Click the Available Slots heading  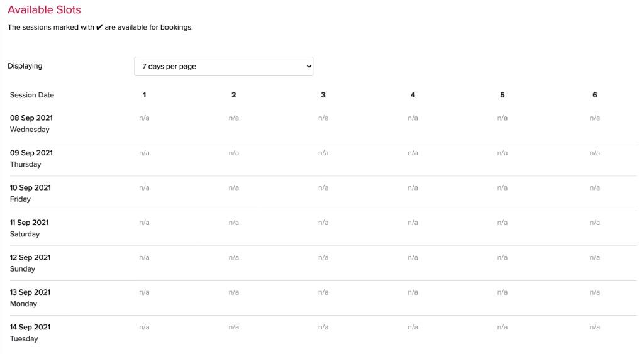[x=44, y=9]
